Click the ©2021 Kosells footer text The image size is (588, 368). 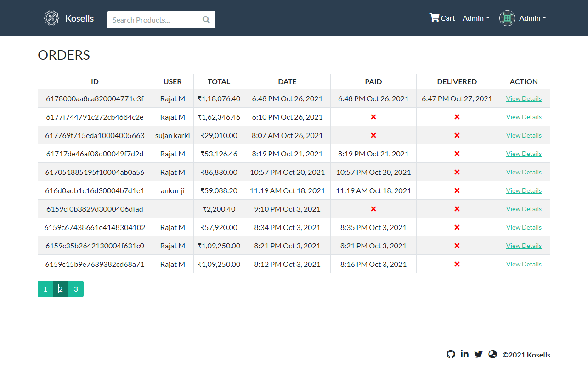(x=526, y=355)
